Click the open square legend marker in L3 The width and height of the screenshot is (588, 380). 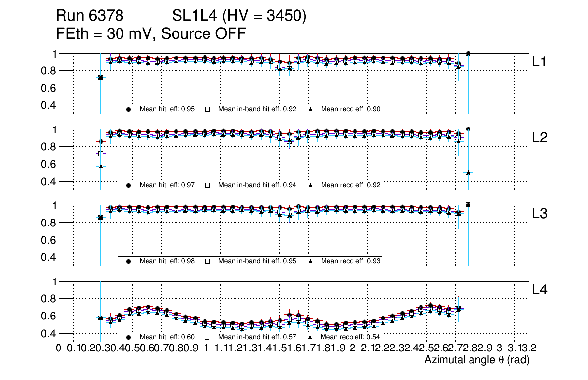(207, 261)
